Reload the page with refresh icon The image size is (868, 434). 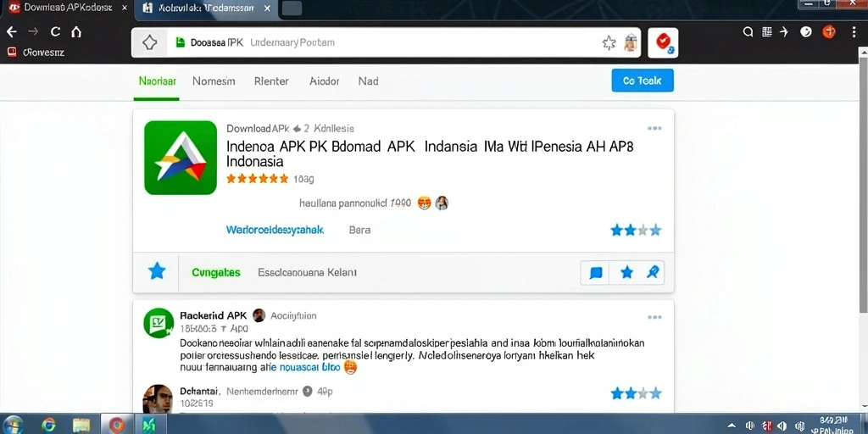pyautogui.click(x=55, y=32)
